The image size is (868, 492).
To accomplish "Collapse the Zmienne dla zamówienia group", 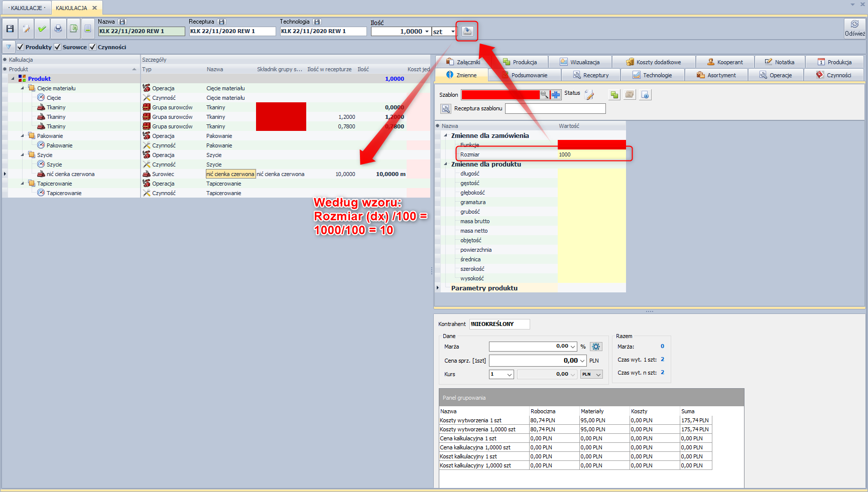I will pyautogui.click(x=446, y=135).
